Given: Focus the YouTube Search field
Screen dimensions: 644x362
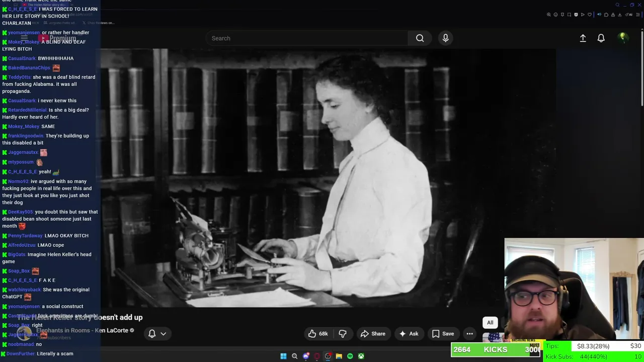Looking at the screenshot, I should click(307, 38).
